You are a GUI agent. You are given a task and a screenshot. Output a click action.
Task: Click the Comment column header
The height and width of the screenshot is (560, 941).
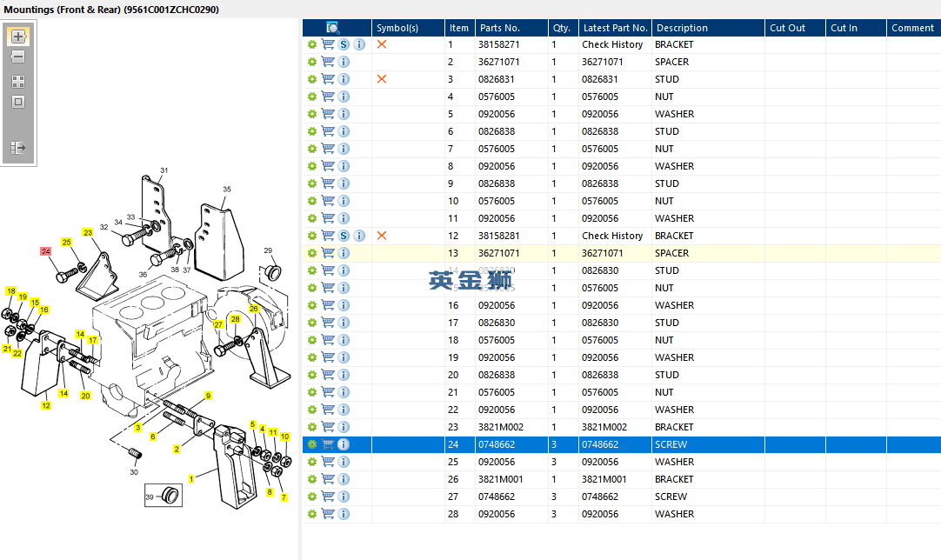click(x=913, y=28)
